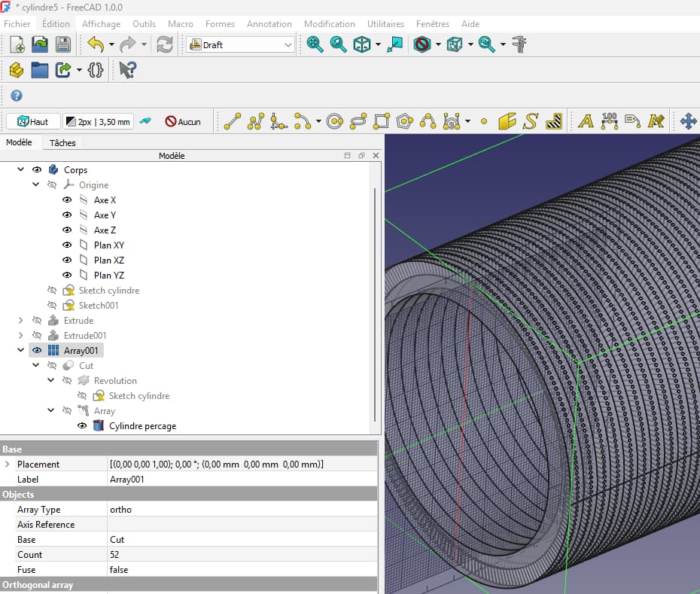Switch to the Tâches tab

click(62, 143)
